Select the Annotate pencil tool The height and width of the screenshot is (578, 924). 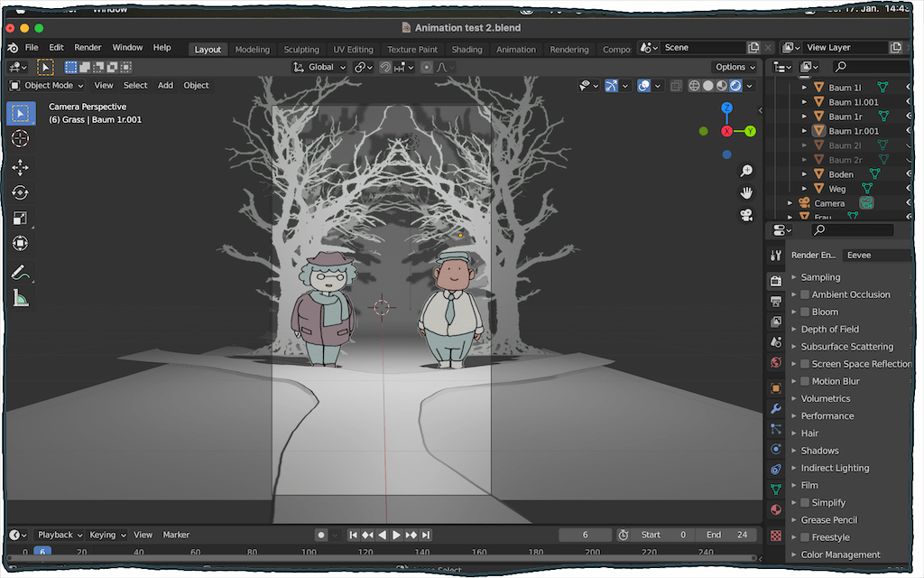(21, 273)
